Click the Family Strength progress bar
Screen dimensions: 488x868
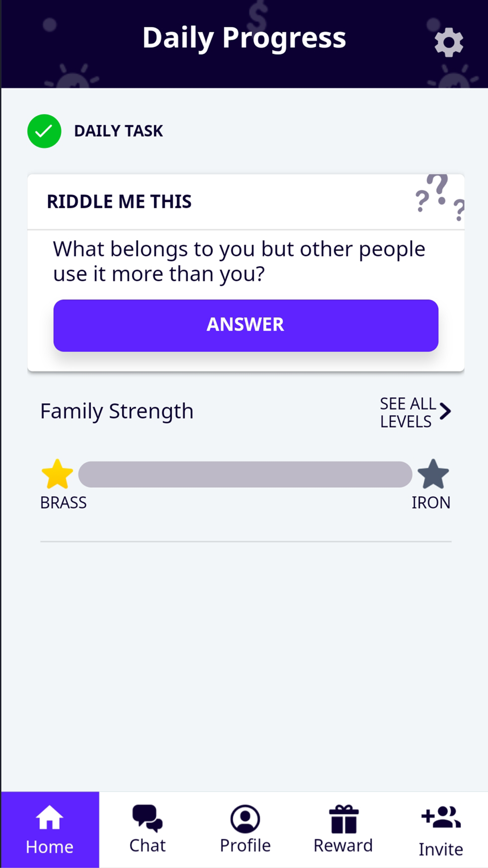point(245,474)
